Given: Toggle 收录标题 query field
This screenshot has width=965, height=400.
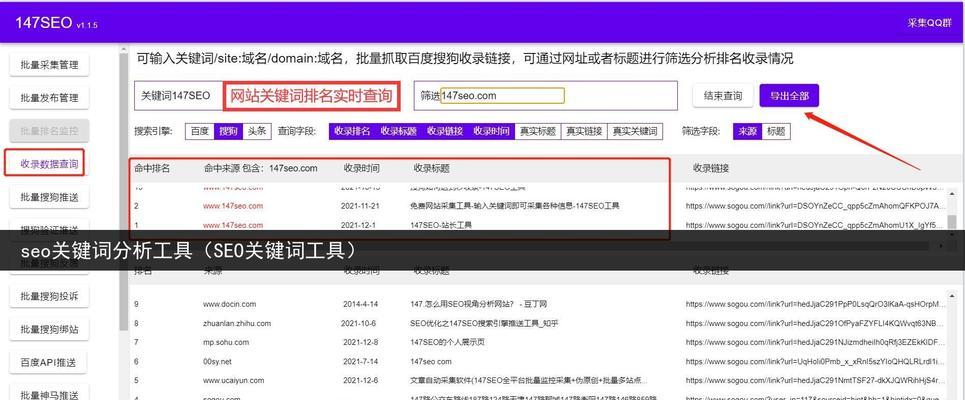Looking at the screenshot, I should click(x=398, y=131).
